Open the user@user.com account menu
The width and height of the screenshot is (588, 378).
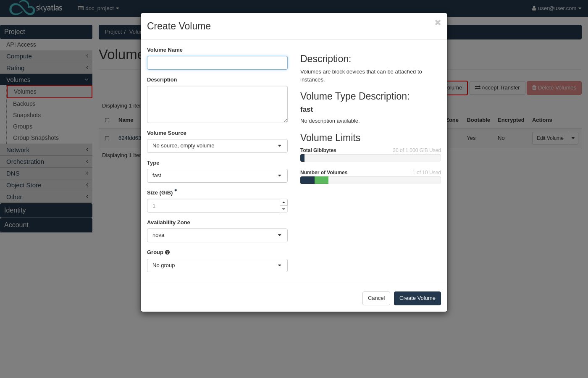556,8
